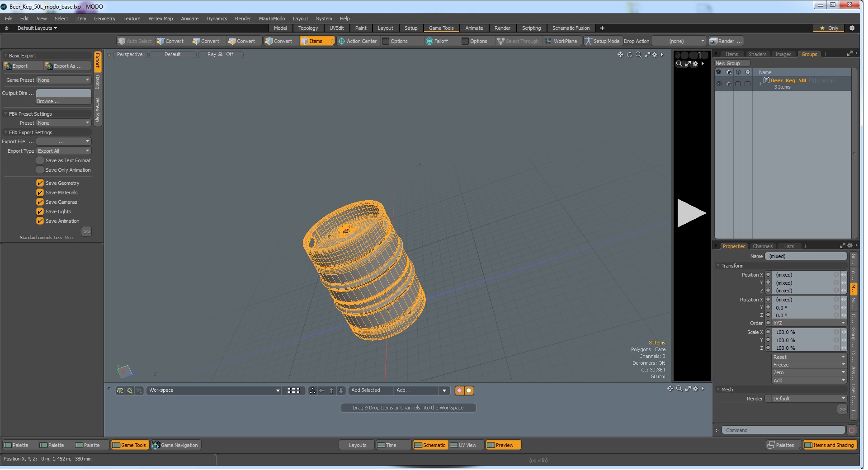Open the rotation Order XYZ dropdown
This screenshot has width=868, height=470.
click(809, 323)
